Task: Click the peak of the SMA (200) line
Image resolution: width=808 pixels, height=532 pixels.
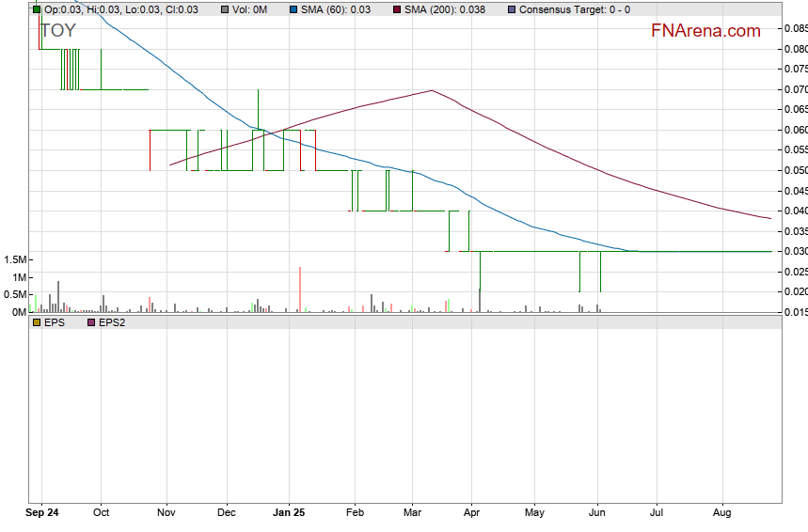Action: click(x=432, y=90)
